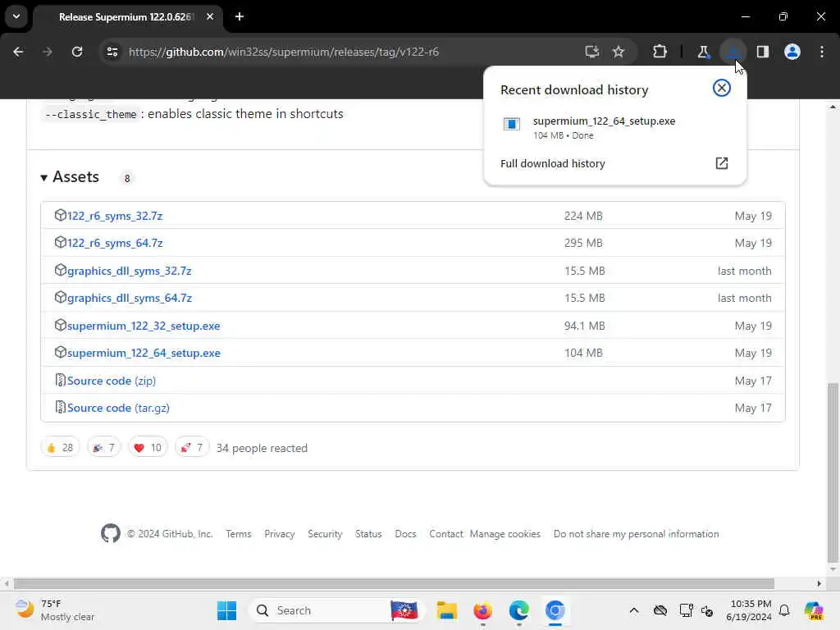
Task: Go back to the previous page
Action: [18, 52]
